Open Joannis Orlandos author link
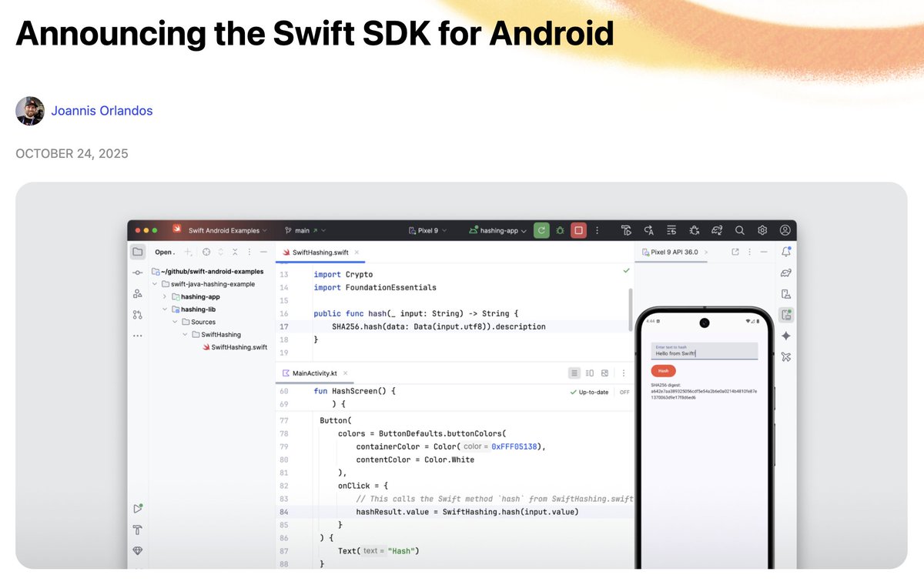 tap(102, 111)
